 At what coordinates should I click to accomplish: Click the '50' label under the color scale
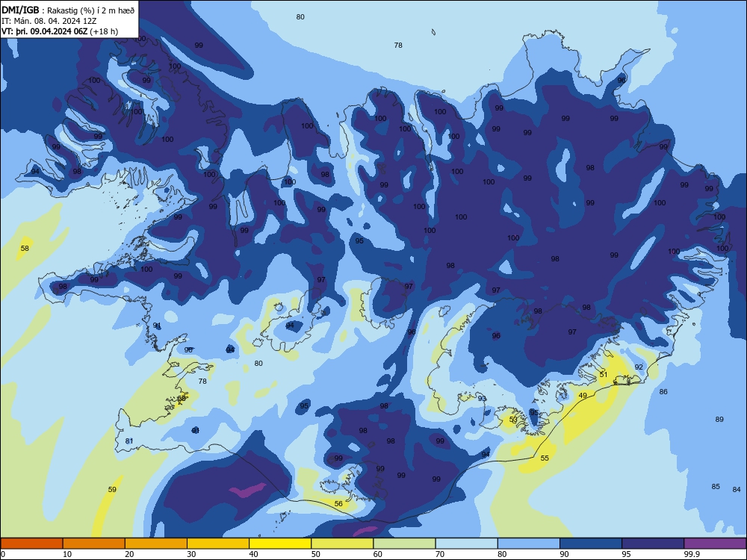coord(316,554)
